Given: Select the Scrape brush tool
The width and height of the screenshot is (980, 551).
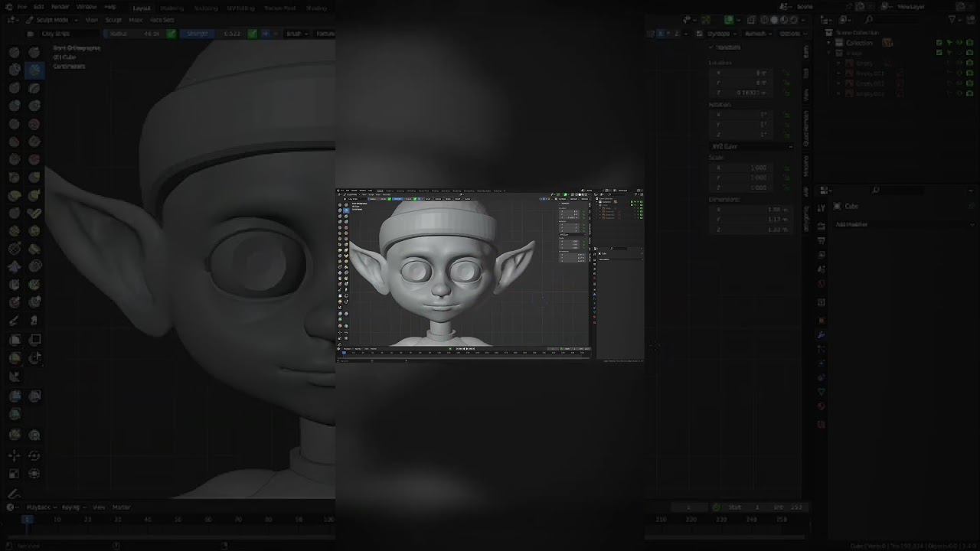Looking at the screenshot, I should coord(15,160).
